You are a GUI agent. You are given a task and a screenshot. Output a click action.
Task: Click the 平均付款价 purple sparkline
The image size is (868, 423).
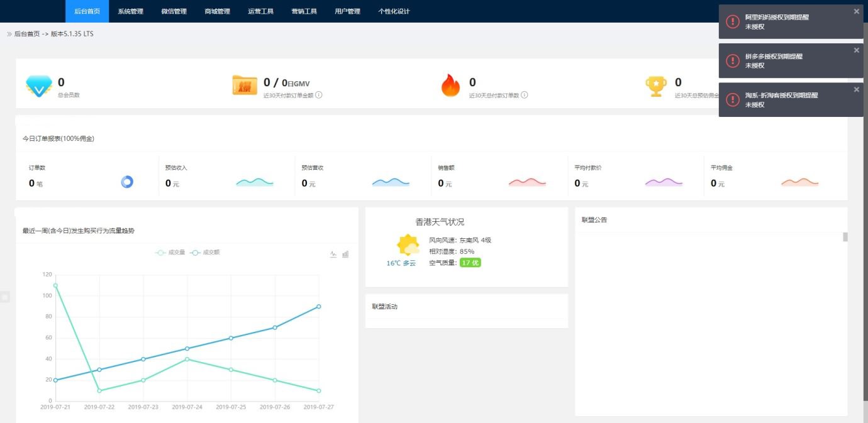664,182
